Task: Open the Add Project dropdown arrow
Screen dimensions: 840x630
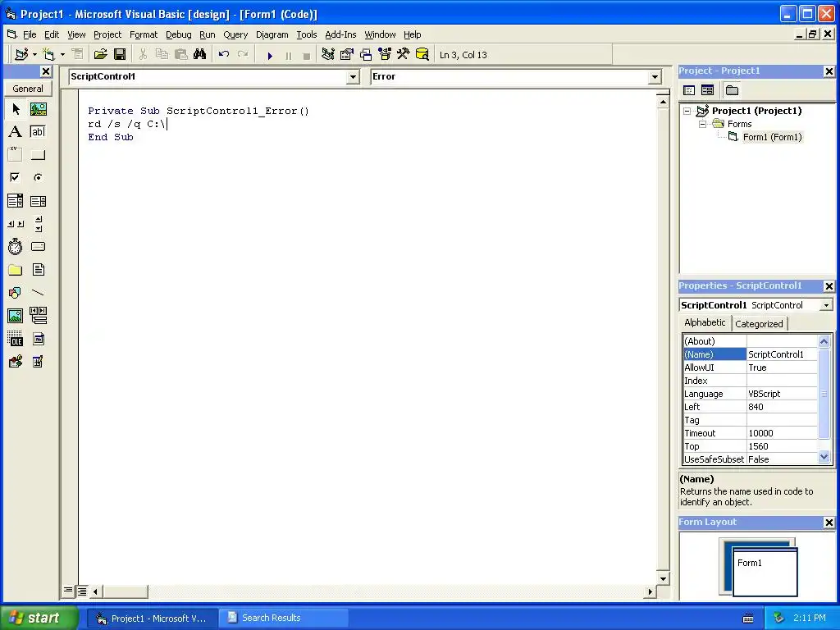Action: click(34, 55)
